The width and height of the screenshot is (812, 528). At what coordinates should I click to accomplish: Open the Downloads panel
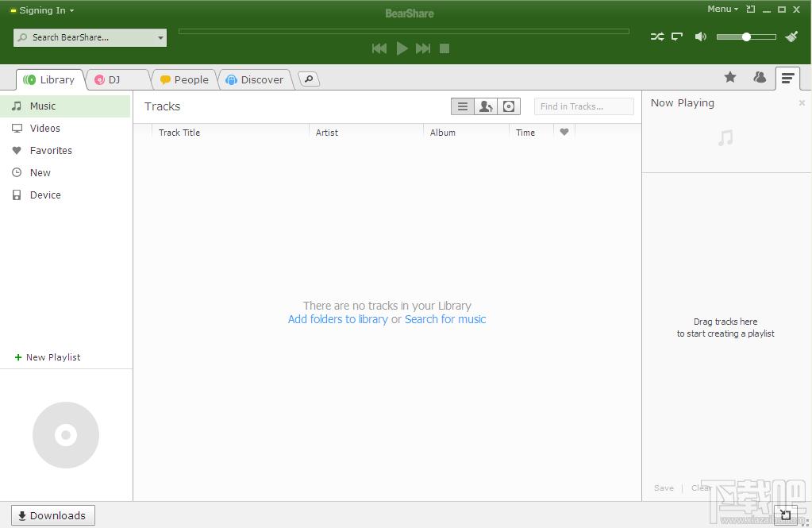coord(53,515)
